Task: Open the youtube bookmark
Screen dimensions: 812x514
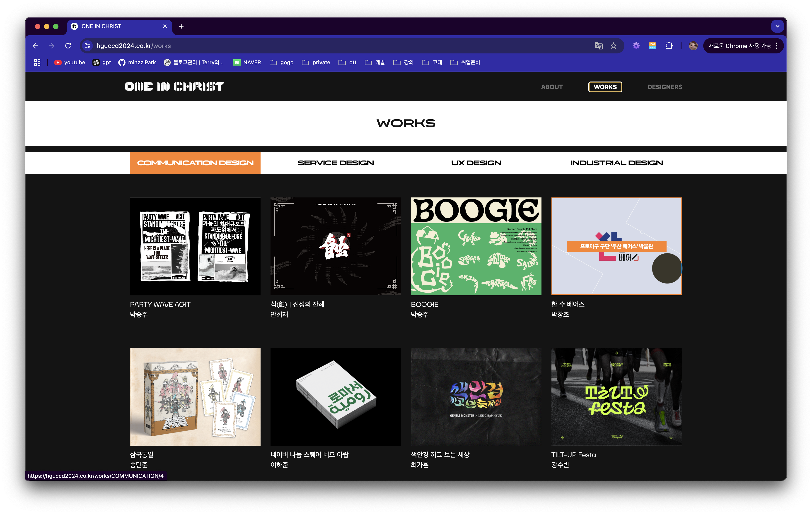Action: 70,62
